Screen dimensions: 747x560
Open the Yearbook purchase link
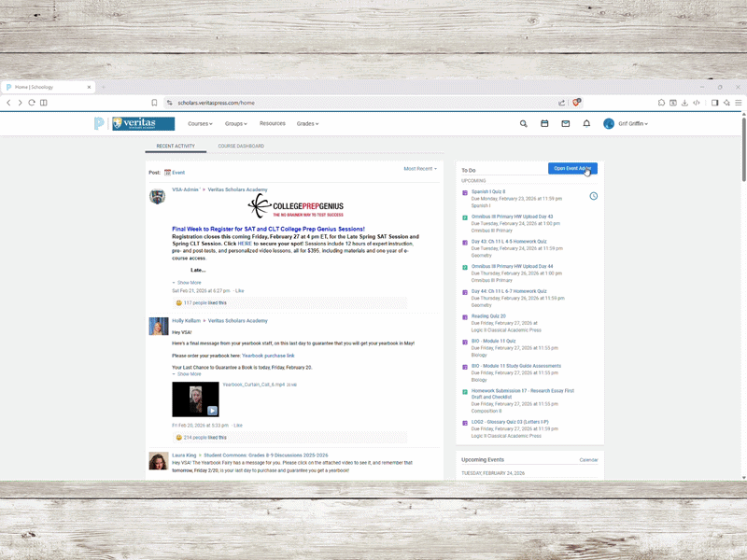(x=268, y=356)
